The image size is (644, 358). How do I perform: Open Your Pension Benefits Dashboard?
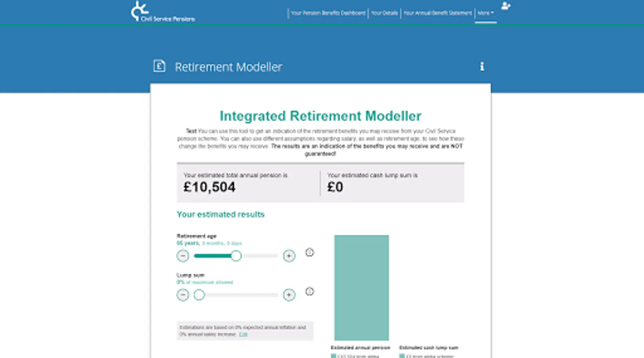pos(328,13)
